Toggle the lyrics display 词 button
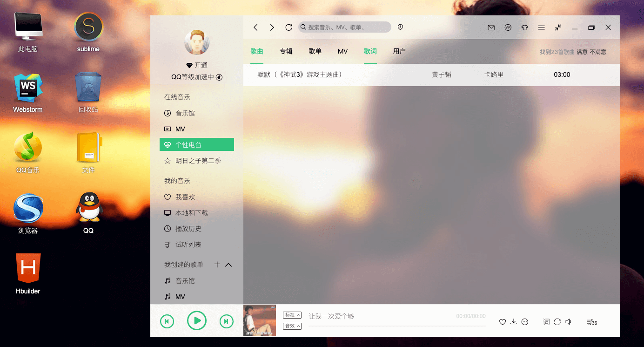This screenshot has height=347, width=644. point(546,322)
